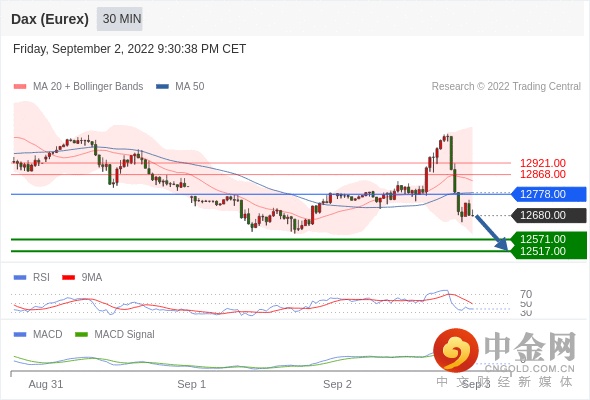Click the 12778.00 blue price tag

(x=549, y=194)
